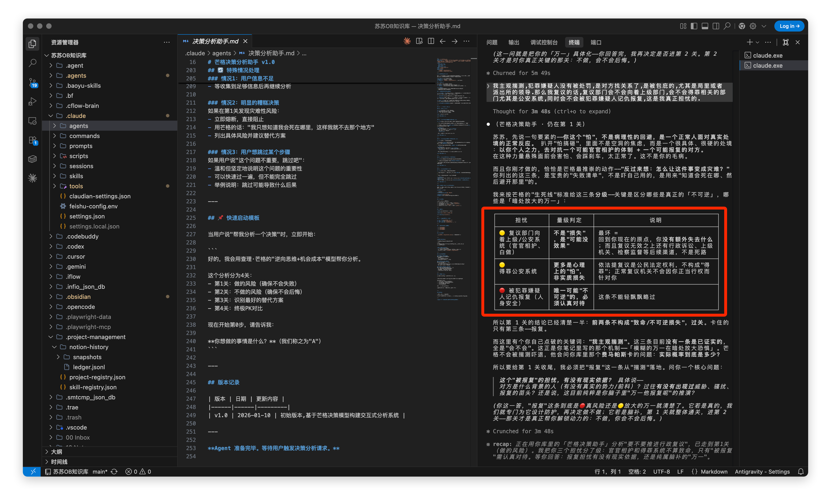Click the agent icon beside settings gear

pyautogui.click(x=742, y=26)
